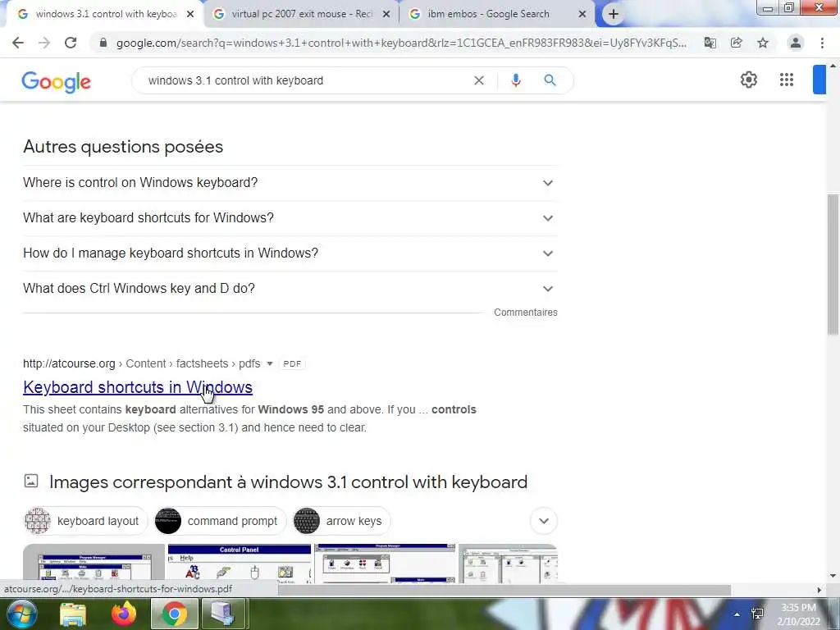The image size is (840, 630).
Task: Click the 'Commentaires' feedback link
Action: click(x=526, y=313)
